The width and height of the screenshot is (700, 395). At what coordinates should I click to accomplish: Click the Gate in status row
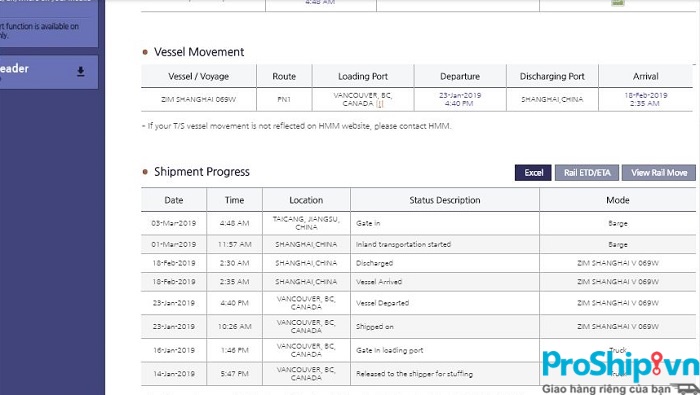point(418,223)
